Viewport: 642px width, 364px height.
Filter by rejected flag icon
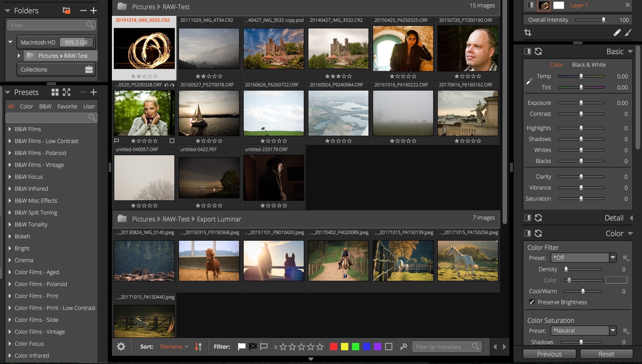click(x=253, y=347)
